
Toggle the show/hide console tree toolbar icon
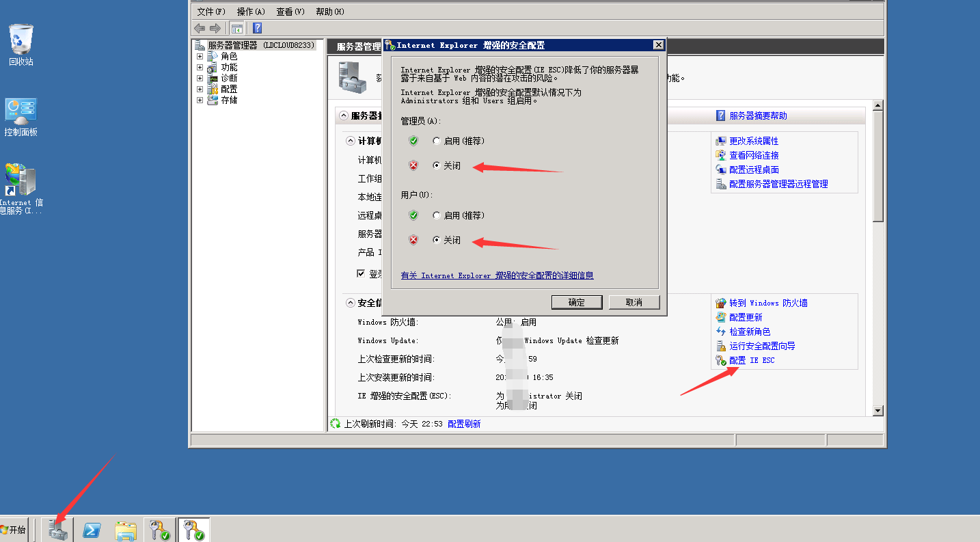click(237, 28)
